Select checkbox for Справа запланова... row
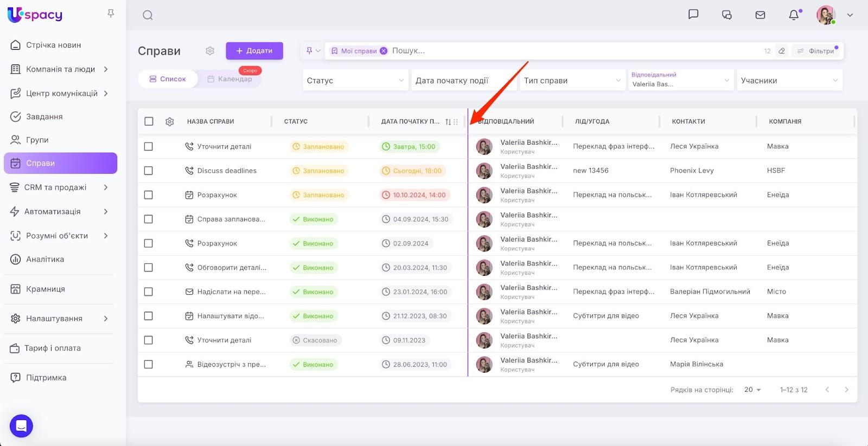The width and height of the screenshot is (868, 446). point(149,219)
